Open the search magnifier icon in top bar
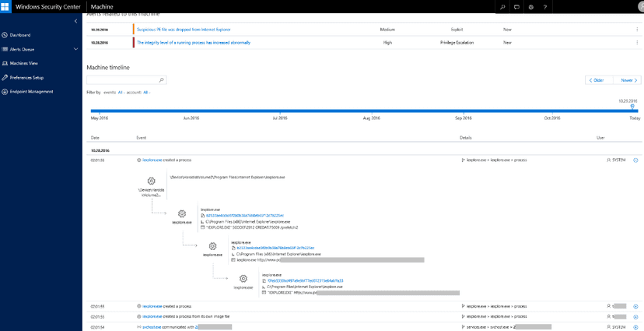 [502, 7]
